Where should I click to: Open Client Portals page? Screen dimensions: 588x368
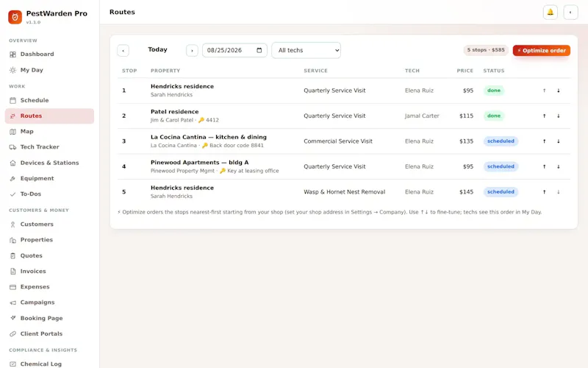(x=49, y=334)
